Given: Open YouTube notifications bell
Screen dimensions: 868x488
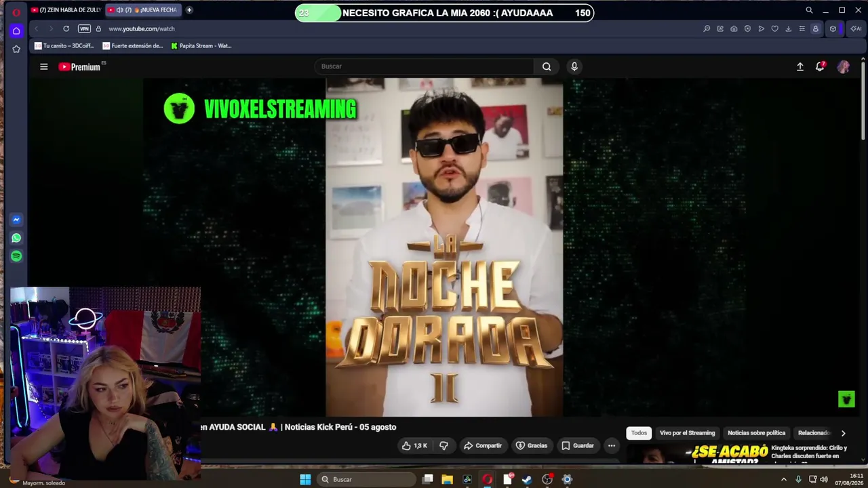Looking at the screenshot, I should [820, 66].
